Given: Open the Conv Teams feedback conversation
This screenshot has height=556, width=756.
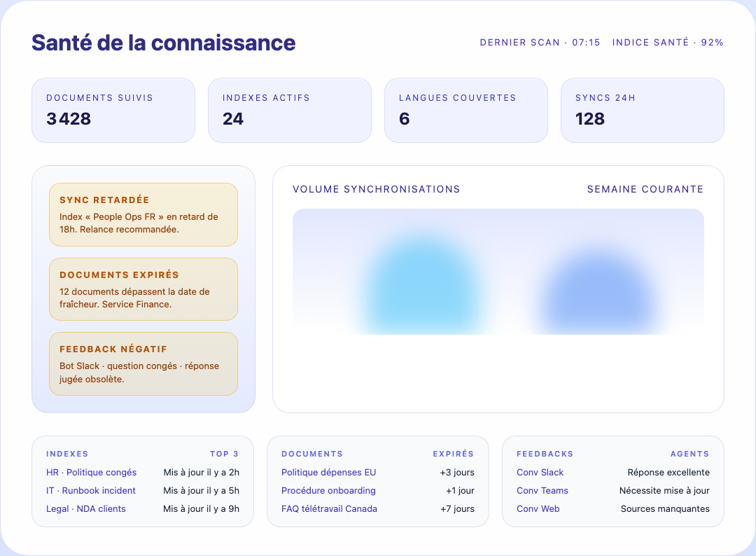Looking at the screenshot, I should point(541,490).
